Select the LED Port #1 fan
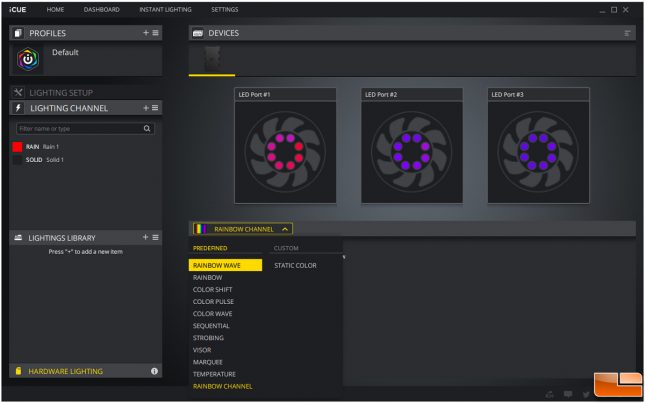 [x=285, y=152]
